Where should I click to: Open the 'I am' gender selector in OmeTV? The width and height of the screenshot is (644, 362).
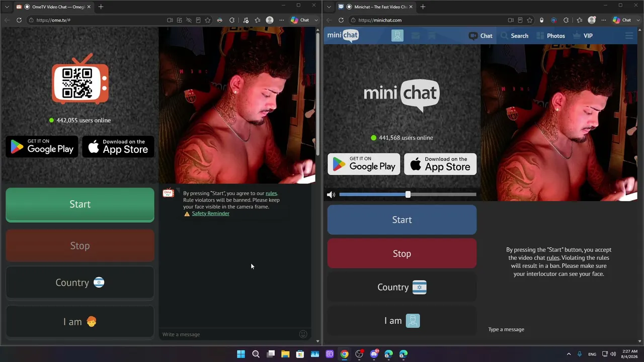point(80,322)
